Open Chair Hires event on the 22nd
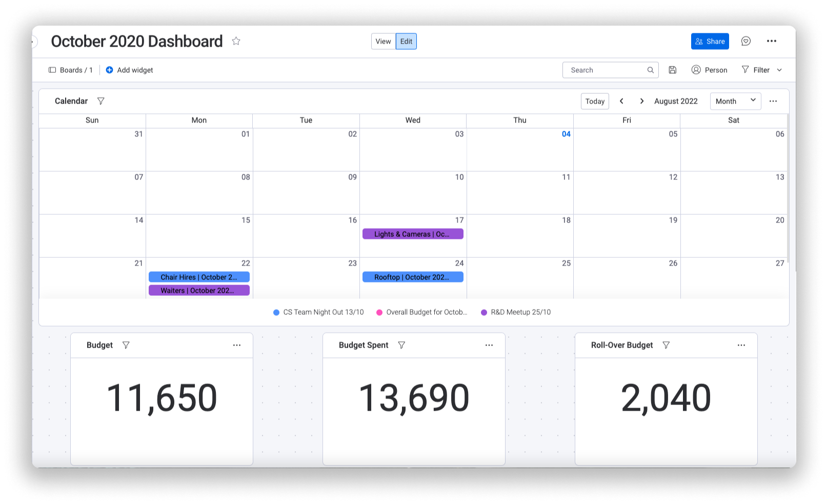 (x=199, y=277)
